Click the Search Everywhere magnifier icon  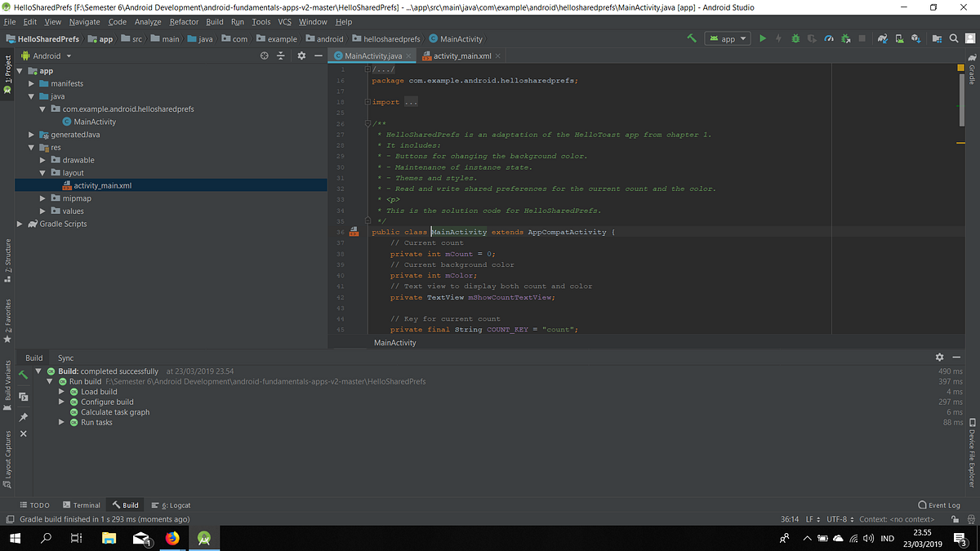[953, 38]
